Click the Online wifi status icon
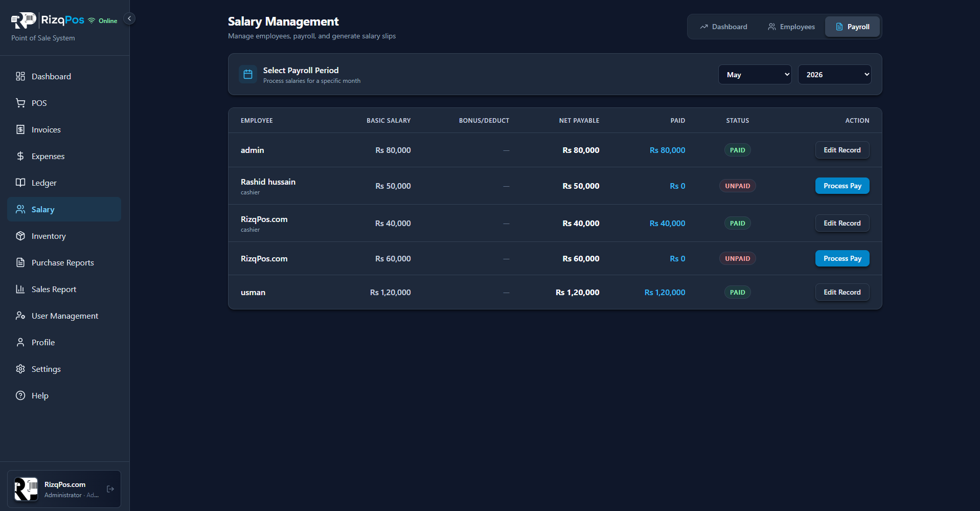The width and height of the screenshot is (980, 511). [92, 21]
